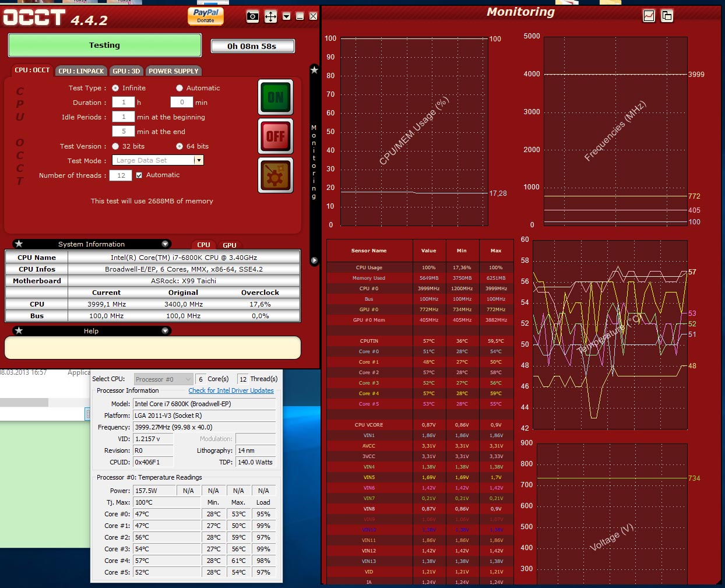Click the graph view icon in Monitoring

(x=649, y=16)
